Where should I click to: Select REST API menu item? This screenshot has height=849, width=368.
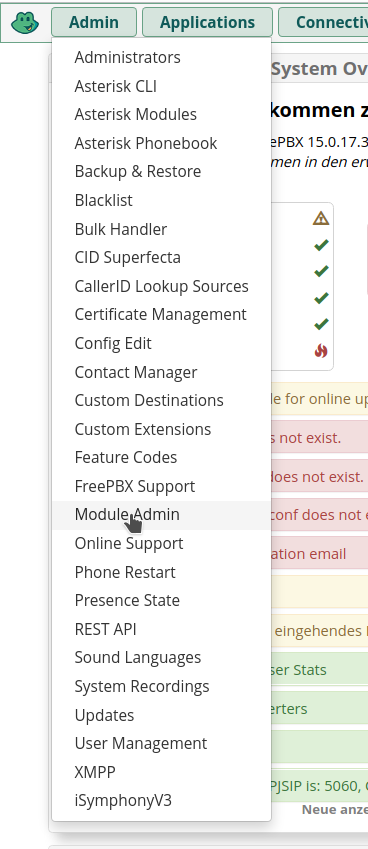161,629
